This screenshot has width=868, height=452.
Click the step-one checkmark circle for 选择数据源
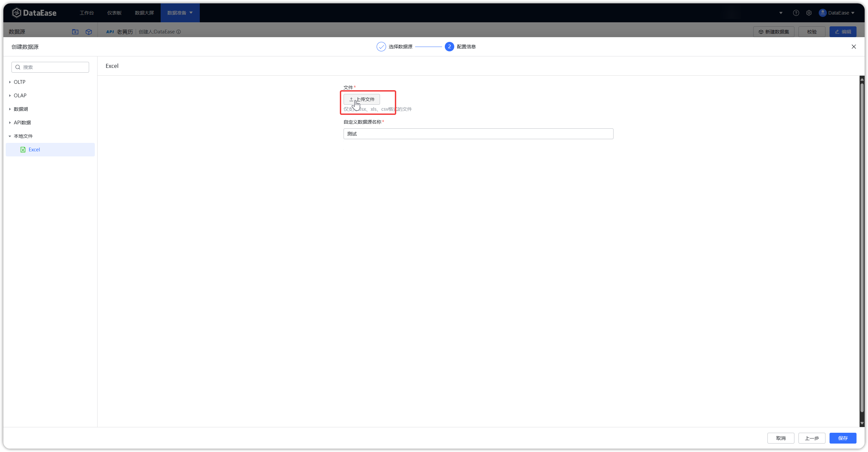(381, 47)
